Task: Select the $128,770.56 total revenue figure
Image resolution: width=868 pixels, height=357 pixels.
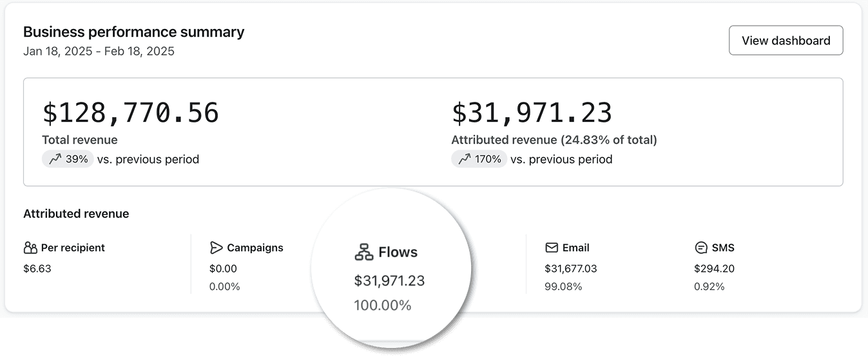Action: pyautogui.click(x=131, y=113)
